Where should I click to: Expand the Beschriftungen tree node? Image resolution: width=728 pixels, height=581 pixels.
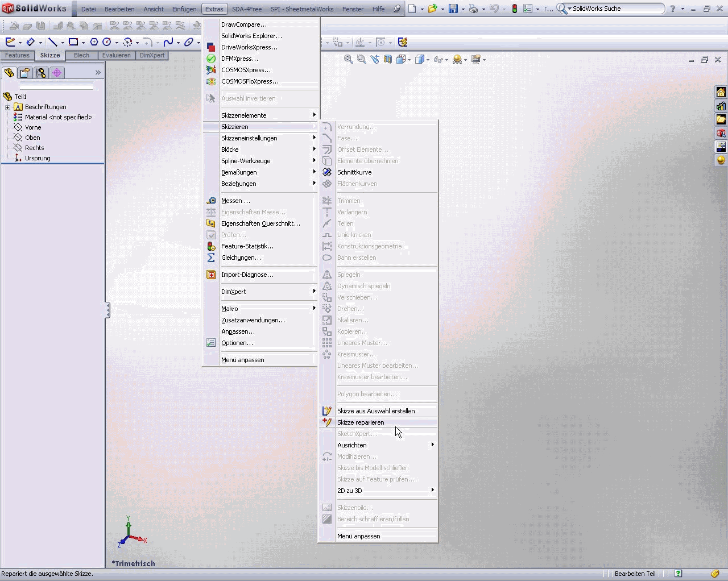[7, 107]
